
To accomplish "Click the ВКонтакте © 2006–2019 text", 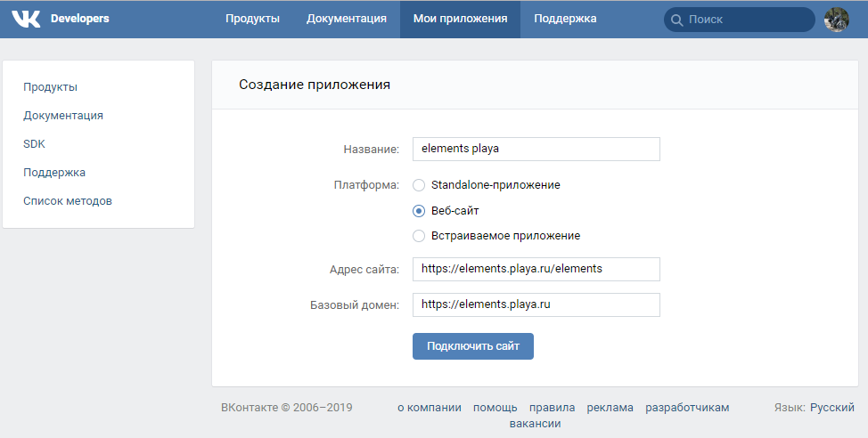I will [x=287, y=408].
